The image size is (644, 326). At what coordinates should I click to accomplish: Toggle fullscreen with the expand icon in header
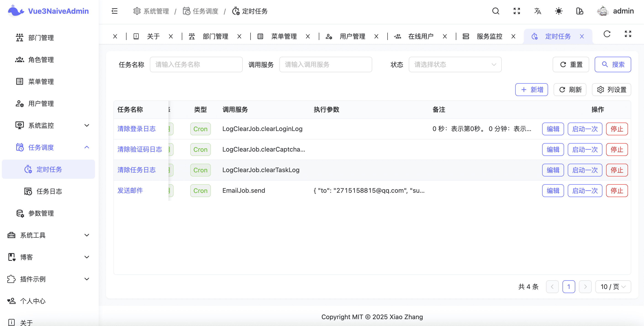click(517, 11)
